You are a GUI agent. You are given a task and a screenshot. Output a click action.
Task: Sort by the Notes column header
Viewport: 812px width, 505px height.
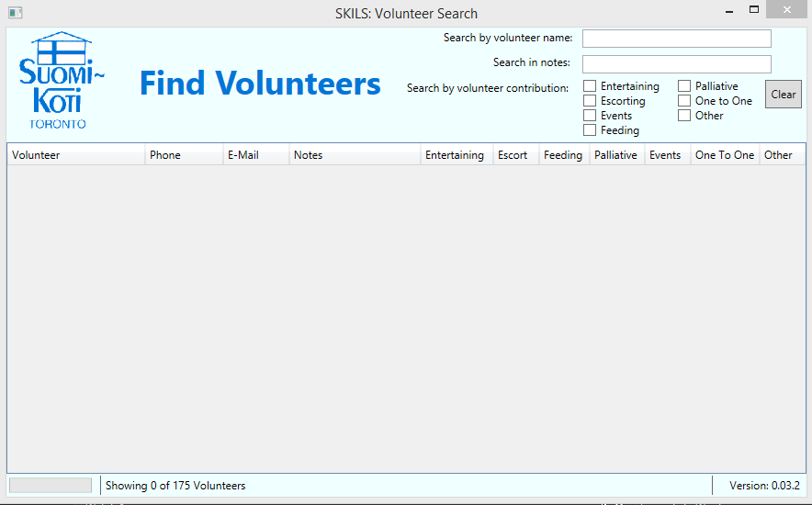(355, 155)
